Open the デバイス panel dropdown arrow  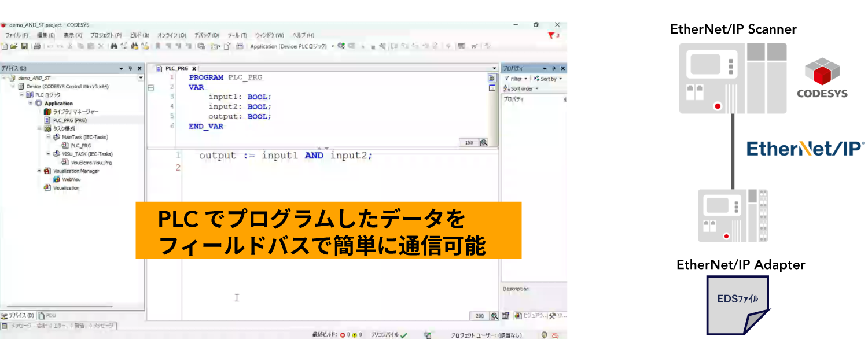click(122, 68)
